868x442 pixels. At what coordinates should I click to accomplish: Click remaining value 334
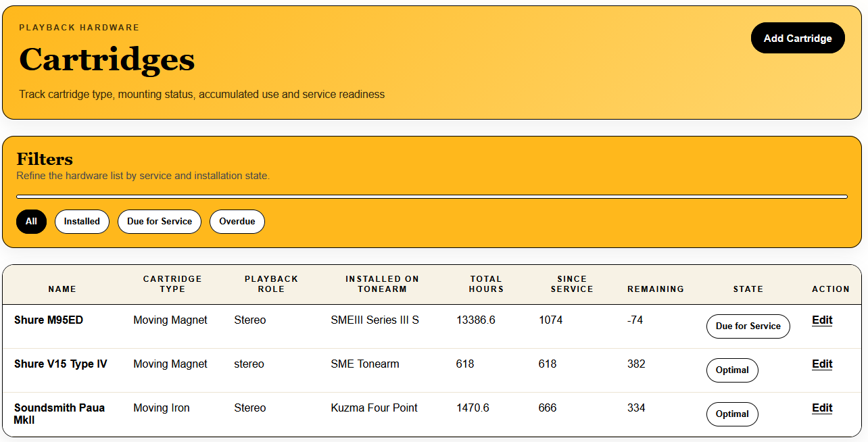[636, 408]
